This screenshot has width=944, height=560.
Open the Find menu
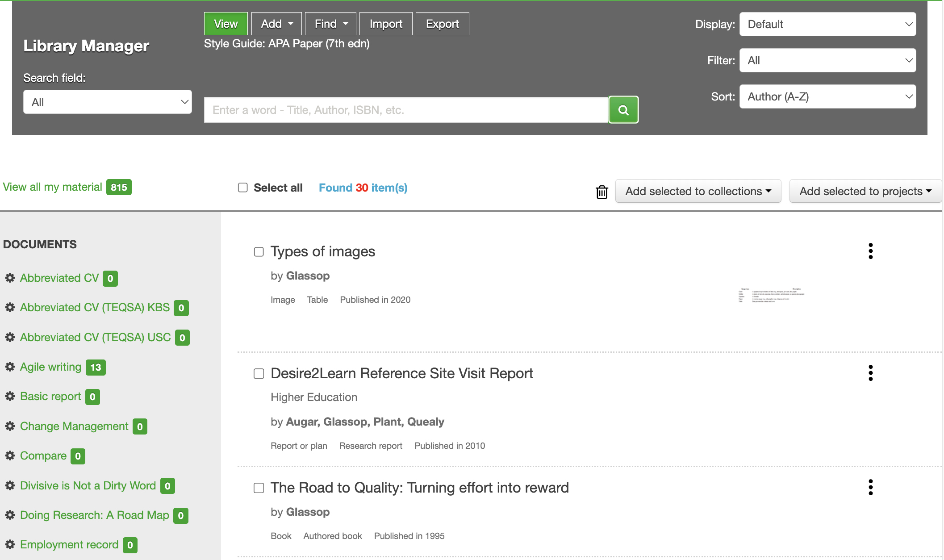click(330, 24)
